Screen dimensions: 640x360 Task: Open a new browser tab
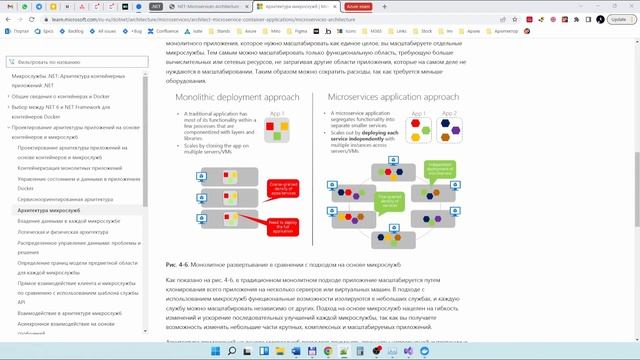click(384, 7)
